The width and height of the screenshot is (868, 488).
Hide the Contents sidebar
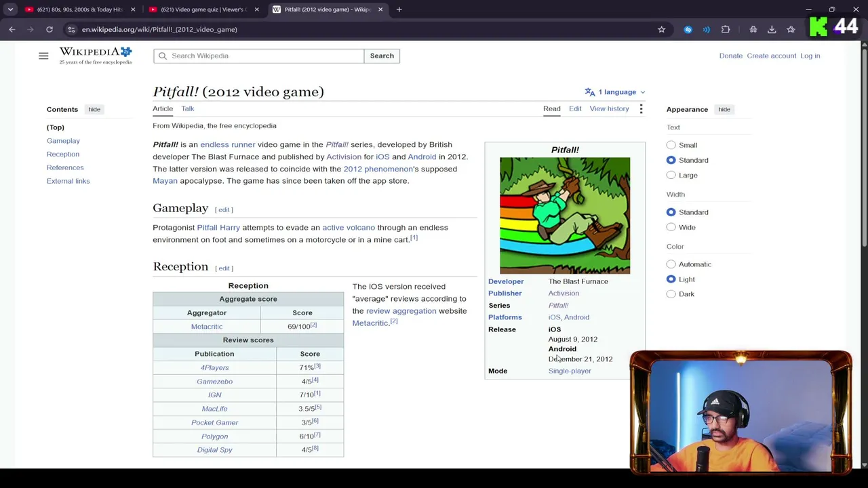tap(94, 109)
